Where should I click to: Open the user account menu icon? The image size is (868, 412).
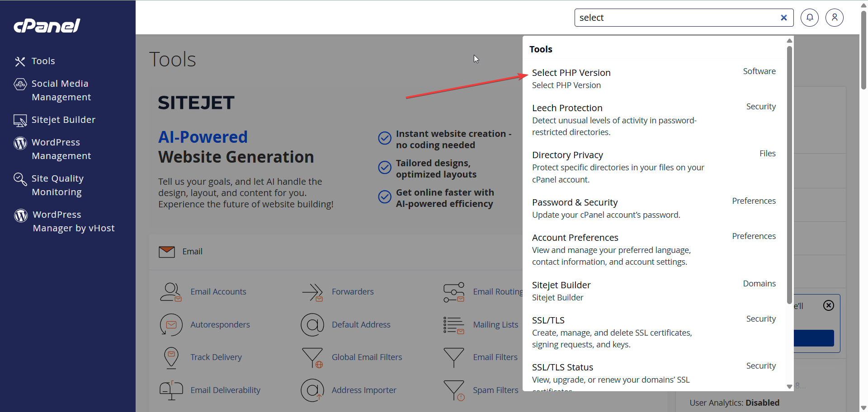coord(835,18)
